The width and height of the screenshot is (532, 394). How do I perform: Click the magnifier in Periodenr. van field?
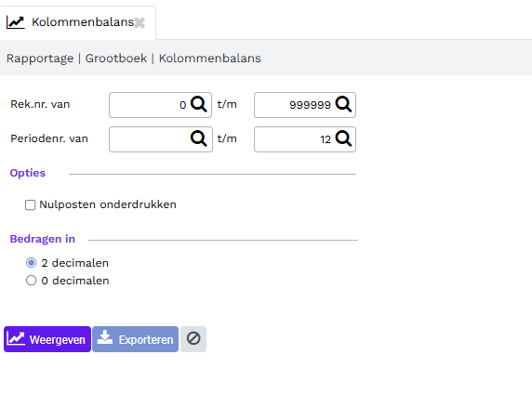click(x=198, y=138)
